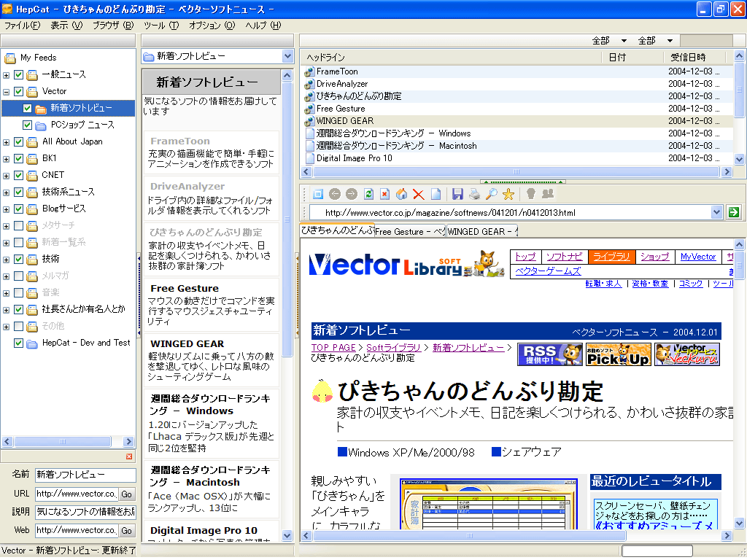Open the ファイル(F) menu
This screenshot has height=560, width=747.
23,26
